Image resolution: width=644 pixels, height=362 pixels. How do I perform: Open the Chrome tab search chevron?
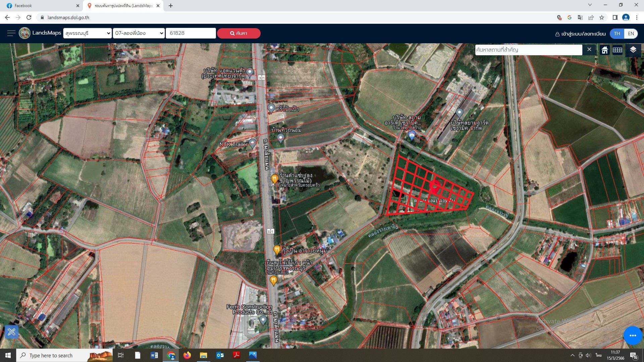[x=590, y=5]
